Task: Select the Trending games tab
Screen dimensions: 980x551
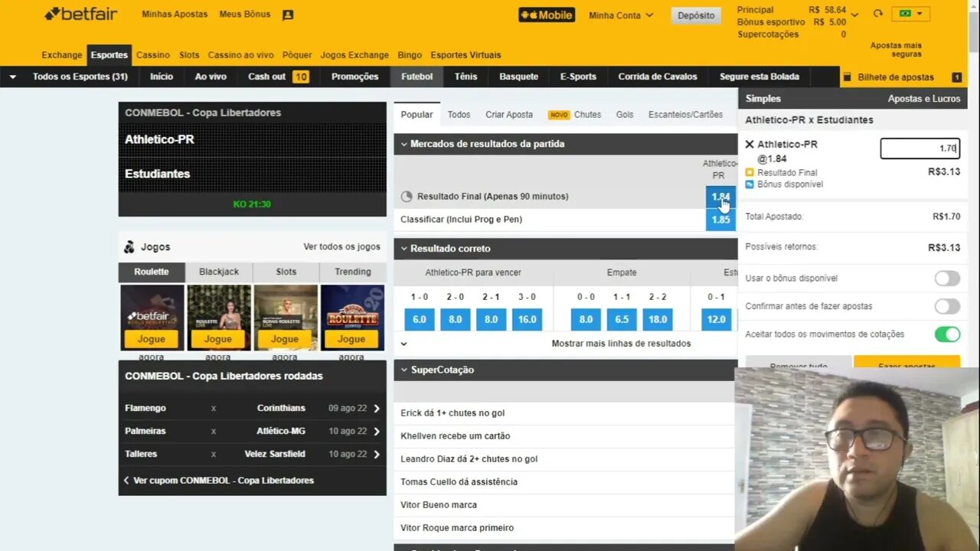Action: (353, 272)
